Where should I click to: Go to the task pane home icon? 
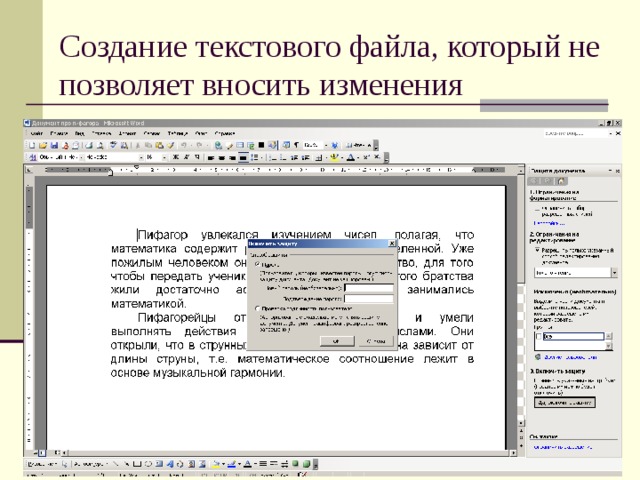[x=561, y=181]
